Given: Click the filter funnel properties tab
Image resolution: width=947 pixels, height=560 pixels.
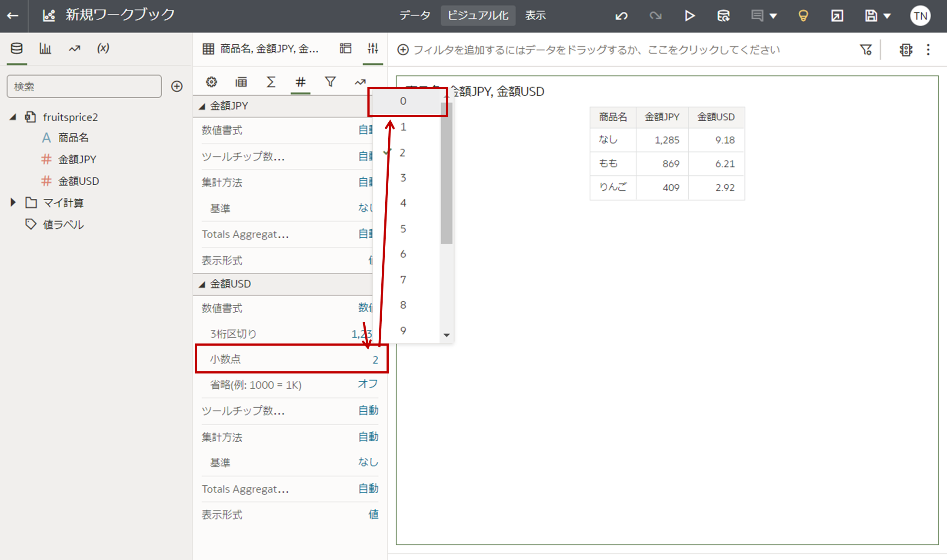Looking at the screenshot, I should pos(330,82).
